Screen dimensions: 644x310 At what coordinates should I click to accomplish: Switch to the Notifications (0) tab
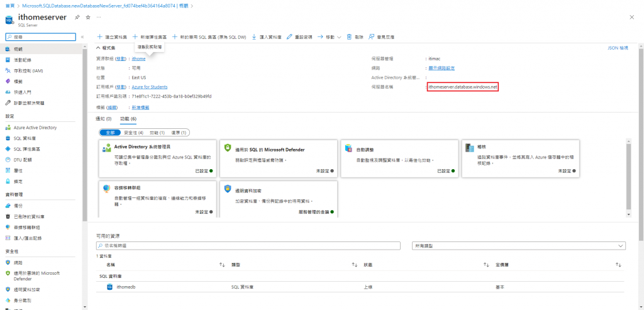coord(104,119)
